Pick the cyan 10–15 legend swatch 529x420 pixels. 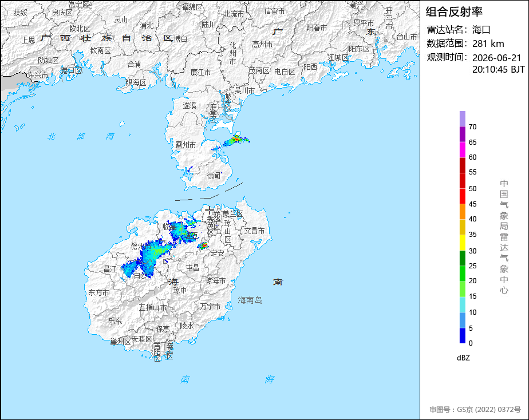coord(463,305)
